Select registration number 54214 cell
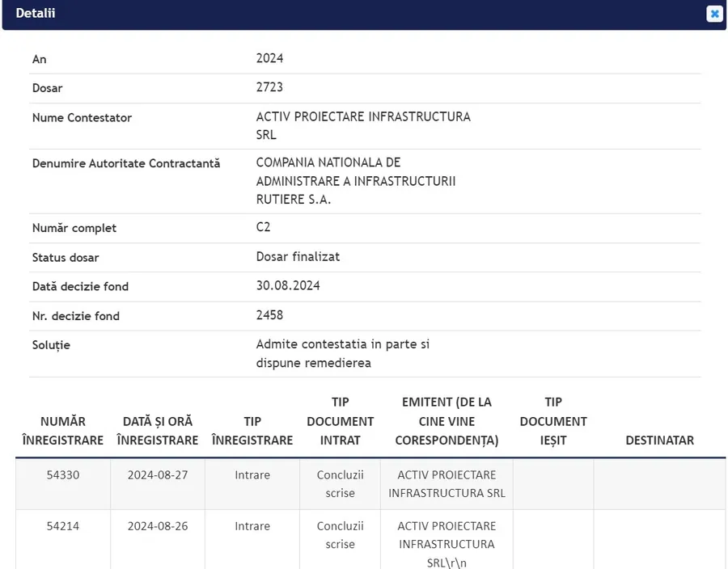The image size is (728, 569). pos(63,526)
